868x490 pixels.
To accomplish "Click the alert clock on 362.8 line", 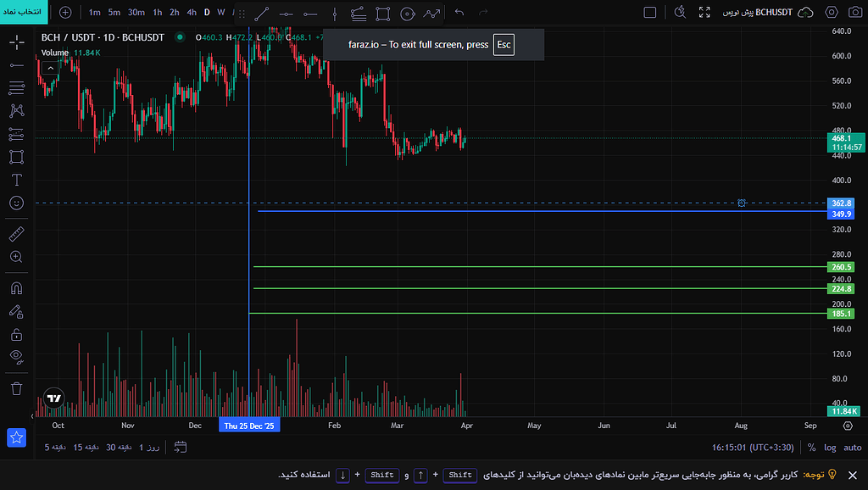I will tap(742, 203).
